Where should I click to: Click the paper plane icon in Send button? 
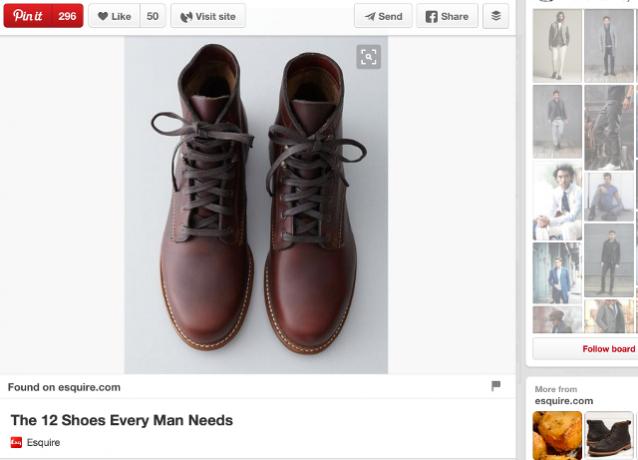click(370, 17)
